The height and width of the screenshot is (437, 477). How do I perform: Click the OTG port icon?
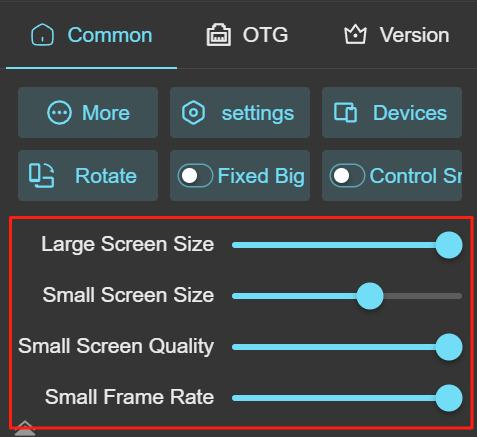point(218,35)
